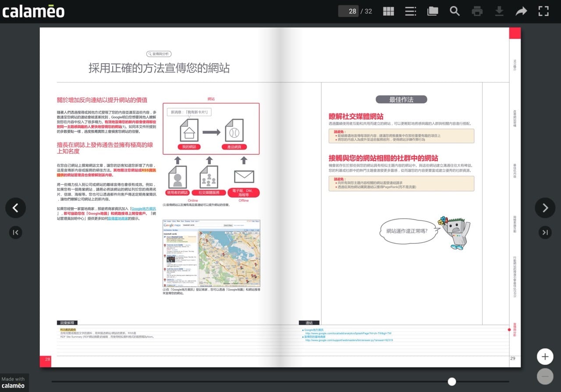561x392 pixels.
Task: Click the Googlebot robot illustration
Action: click(454, 232)
